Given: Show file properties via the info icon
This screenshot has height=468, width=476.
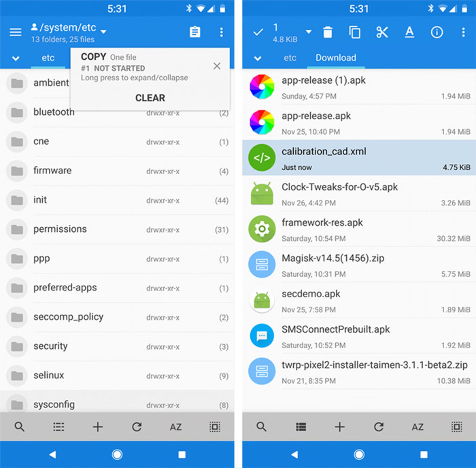Looking at the screenshot, I should (x=437, y=32).
